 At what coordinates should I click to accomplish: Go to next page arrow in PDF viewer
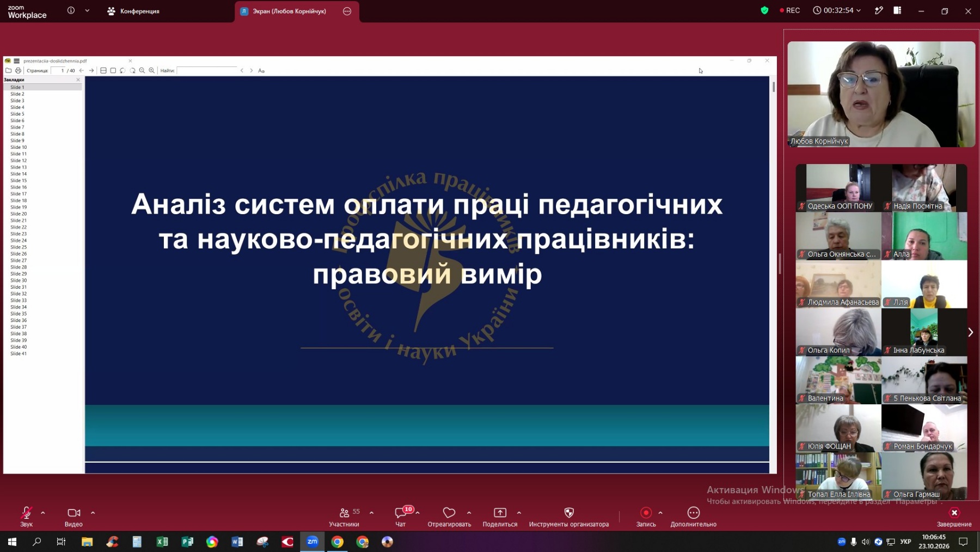[91, 70]
